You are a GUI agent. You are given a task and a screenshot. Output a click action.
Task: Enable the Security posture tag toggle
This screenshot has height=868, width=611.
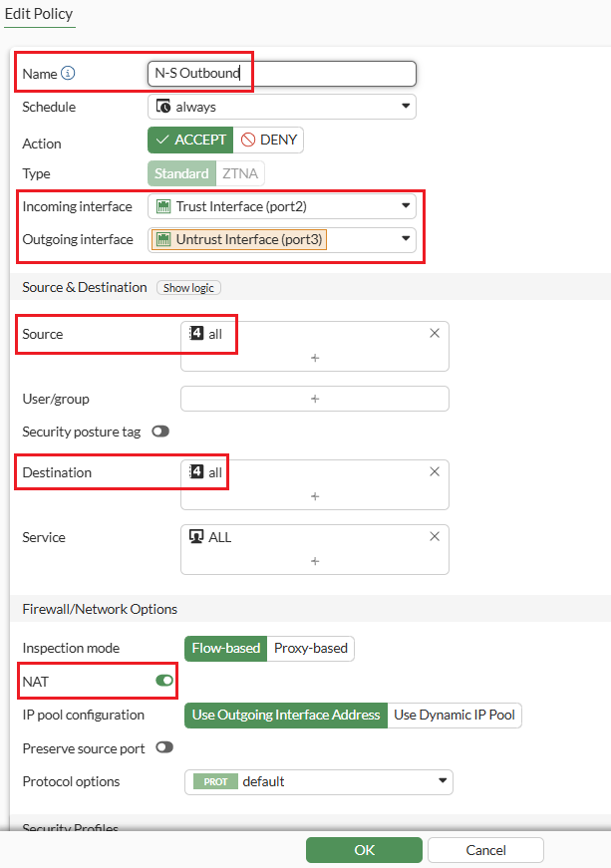(160, 433)
